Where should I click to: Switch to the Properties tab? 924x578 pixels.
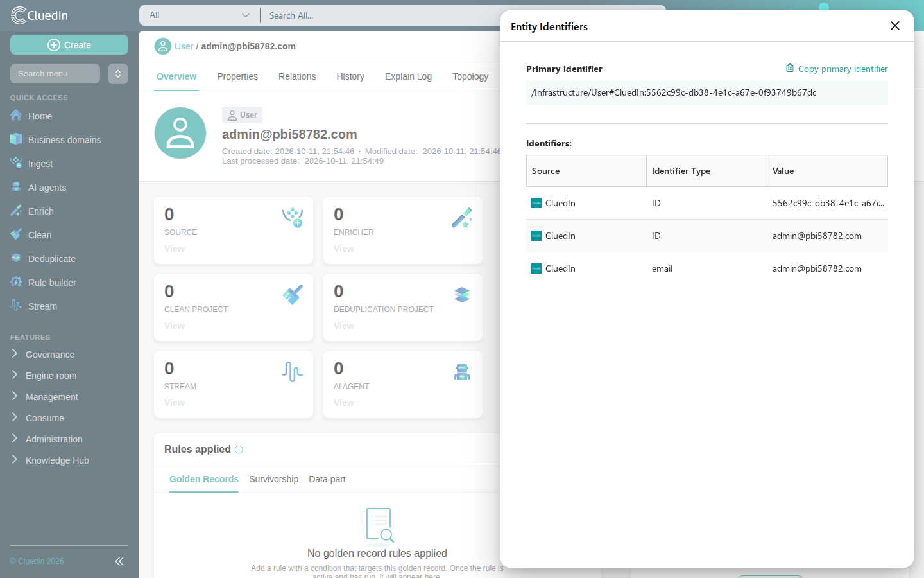click(x=237, y=76)
